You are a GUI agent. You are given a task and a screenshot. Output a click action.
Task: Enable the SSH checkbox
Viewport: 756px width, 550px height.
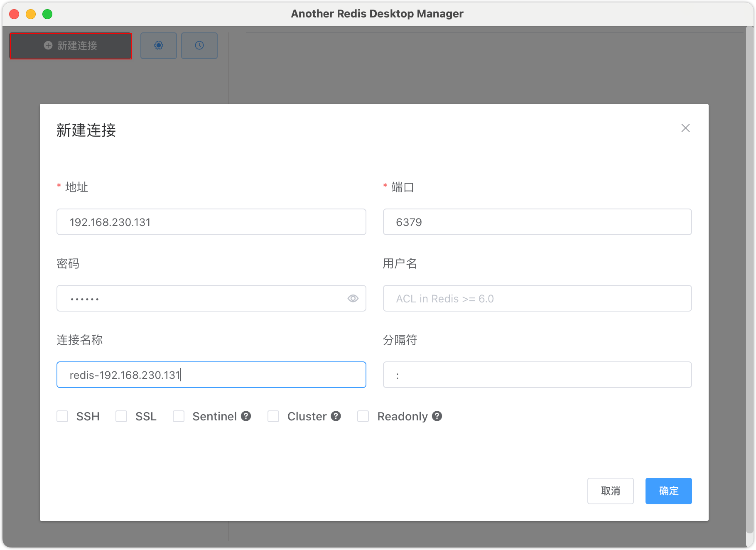point(62,416)
